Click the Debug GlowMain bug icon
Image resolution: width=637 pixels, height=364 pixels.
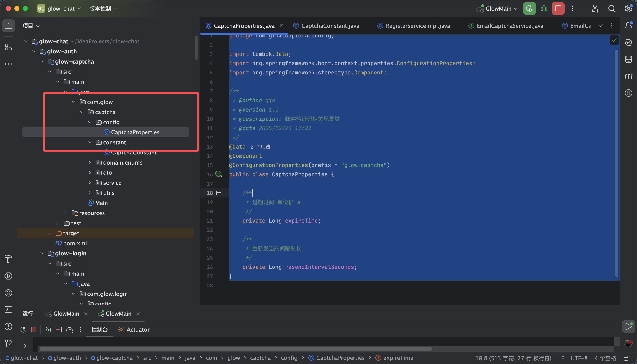point(544,8)
